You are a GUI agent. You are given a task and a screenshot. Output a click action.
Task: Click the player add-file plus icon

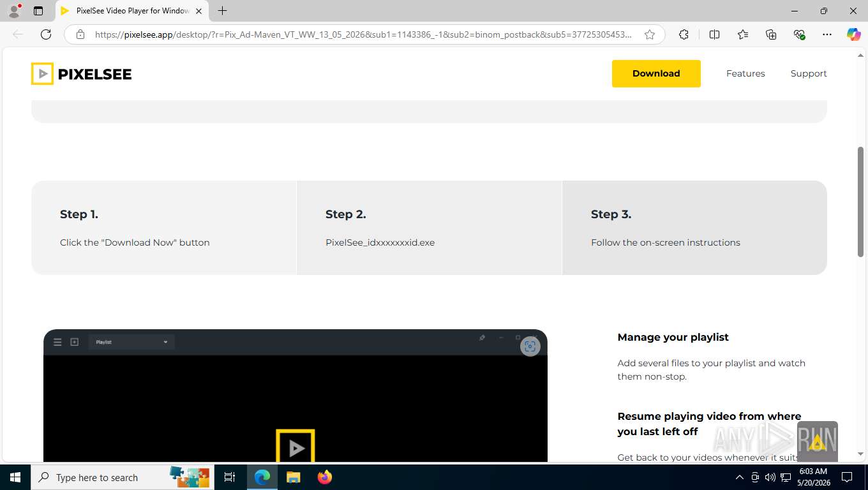[75, 342]
